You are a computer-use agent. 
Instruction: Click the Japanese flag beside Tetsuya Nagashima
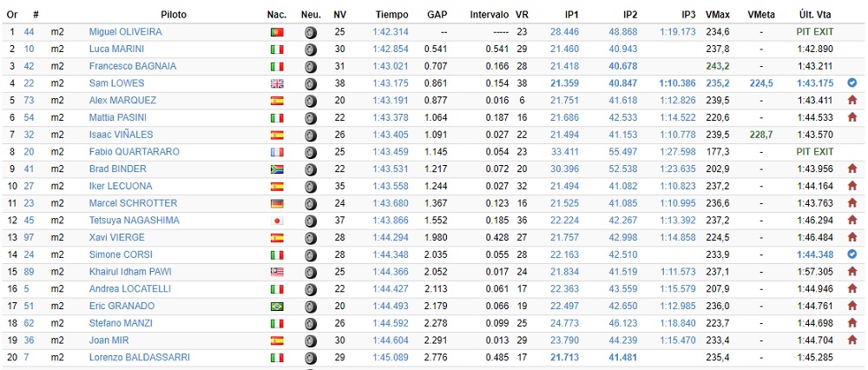coord(277,221)
